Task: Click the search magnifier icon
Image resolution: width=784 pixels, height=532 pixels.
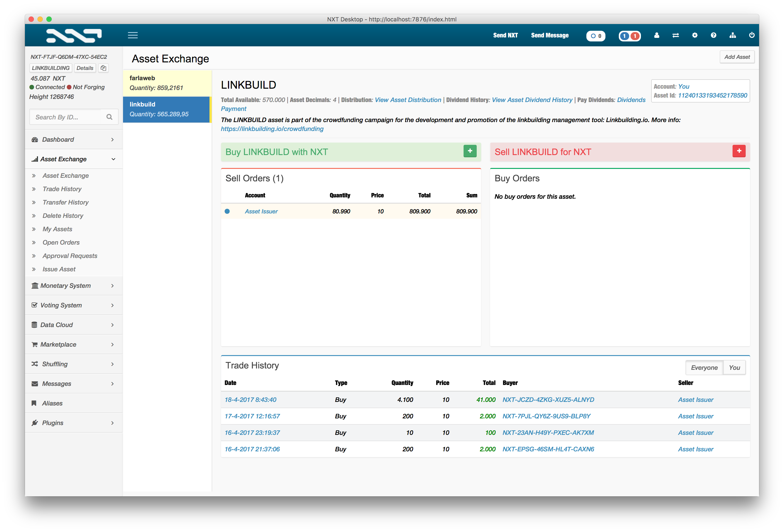Action: 109,117
